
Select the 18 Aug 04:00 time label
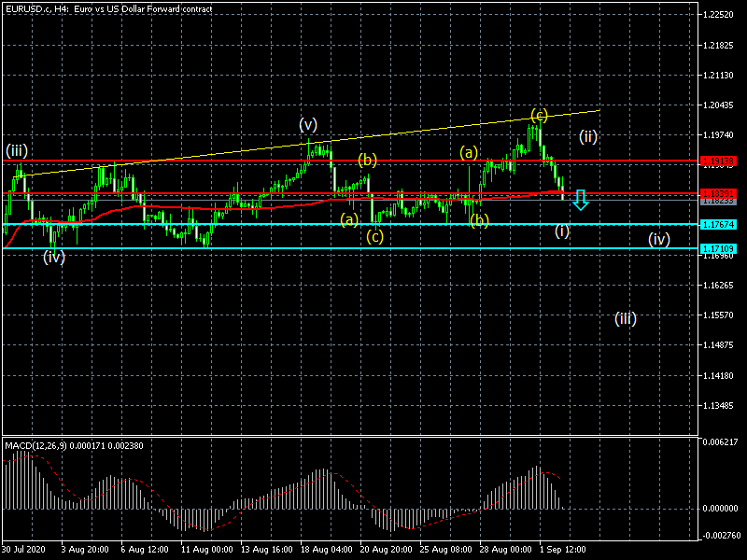324,550
